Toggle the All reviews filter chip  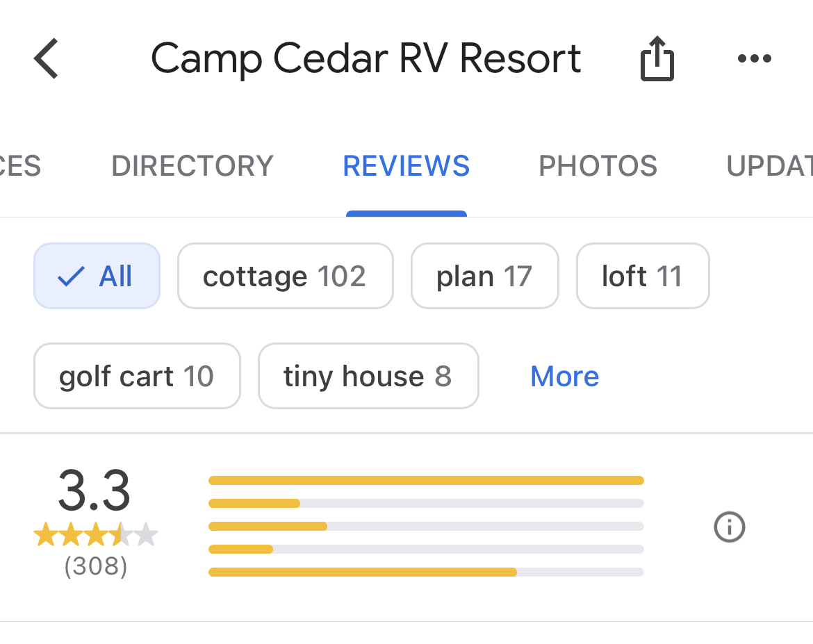(97, 276)
